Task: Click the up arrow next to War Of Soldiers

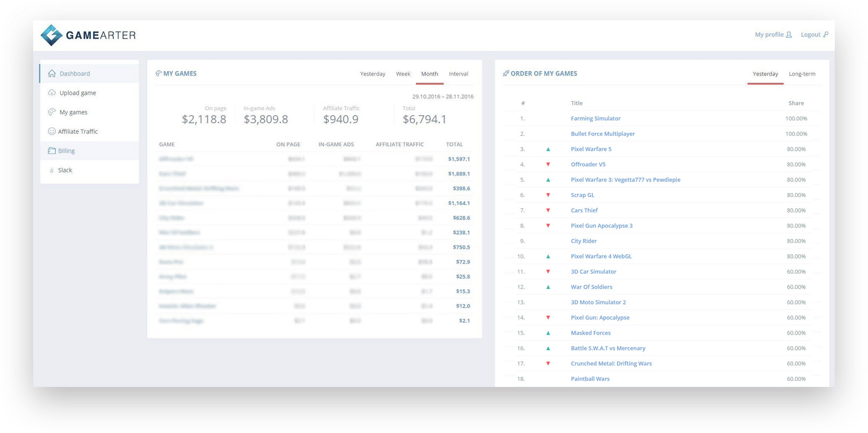Action: (548, 287)
